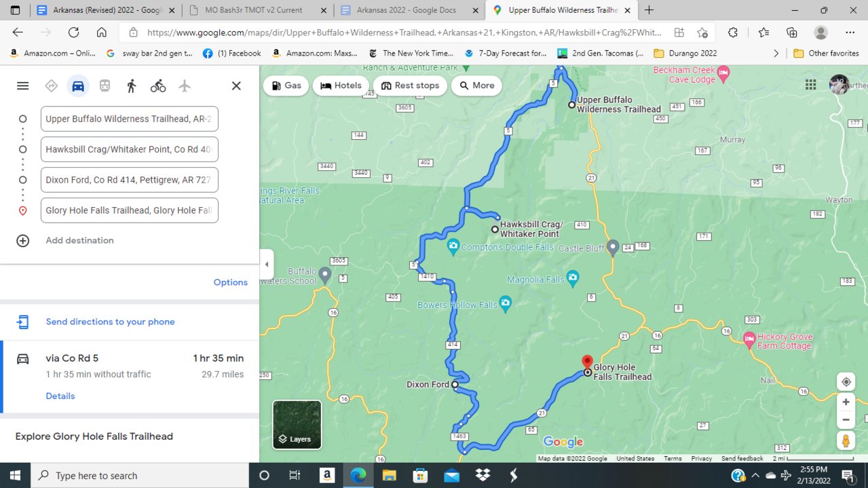Show more favorites bar items chevron
This screenshot has width=868, height=488.
776,53
